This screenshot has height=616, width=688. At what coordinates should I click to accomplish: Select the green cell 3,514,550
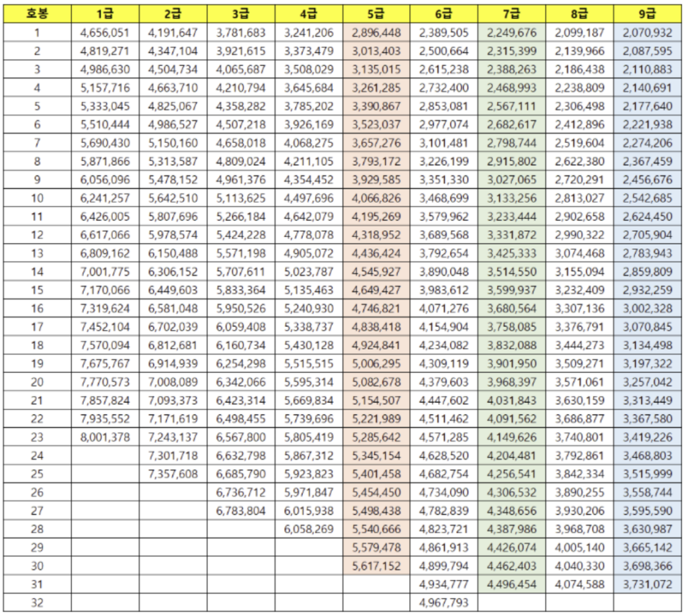[511, 271]
